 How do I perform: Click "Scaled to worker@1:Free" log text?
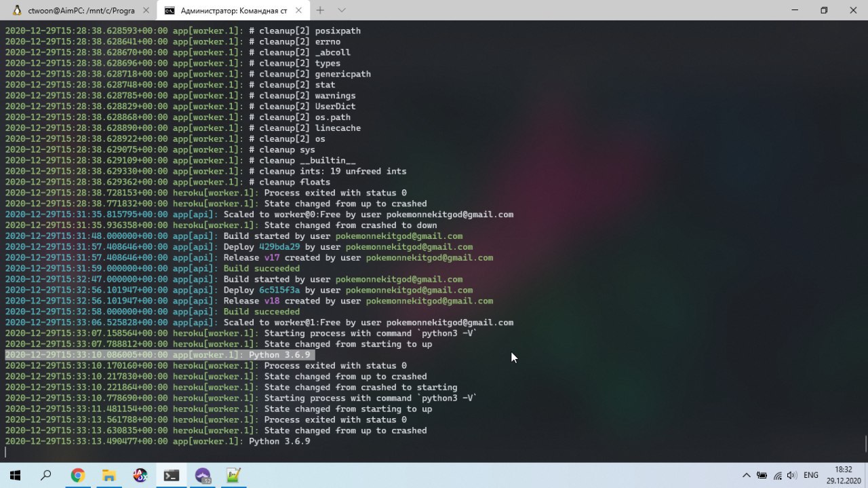(x=282, y=322)
